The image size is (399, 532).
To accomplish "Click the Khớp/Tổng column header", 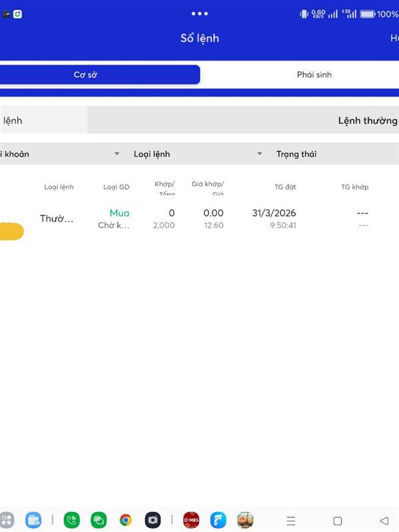I will coord(165,188).
